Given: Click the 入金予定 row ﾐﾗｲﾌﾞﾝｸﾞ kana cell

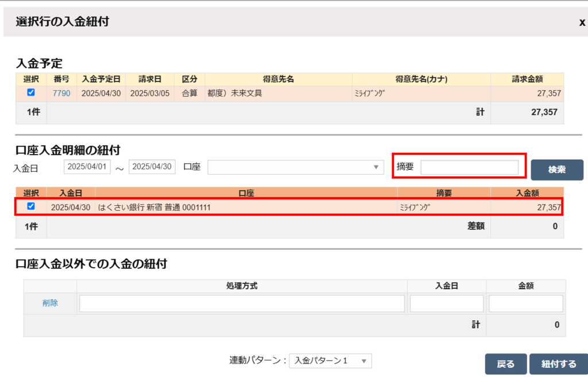Looking at the screenshot, I should (421, 94).
